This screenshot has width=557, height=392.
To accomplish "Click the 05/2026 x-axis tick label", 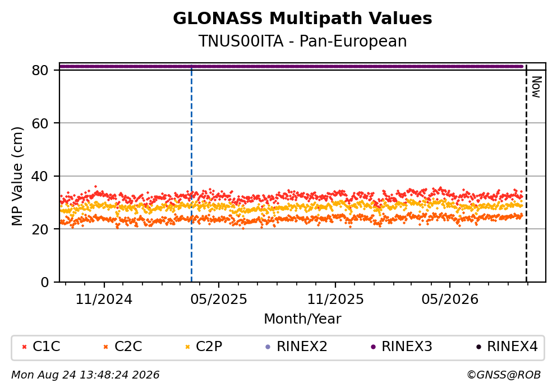I will (x=450, y=299).
